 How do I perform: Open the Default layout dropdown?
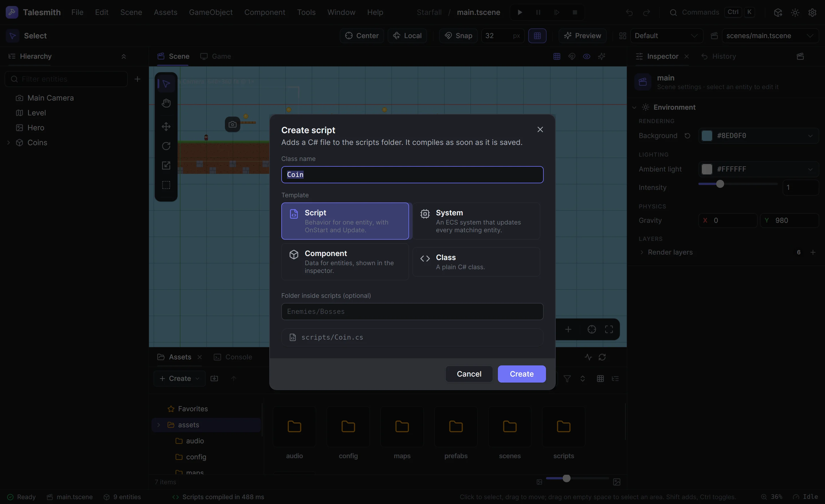(x=666, y=36)
